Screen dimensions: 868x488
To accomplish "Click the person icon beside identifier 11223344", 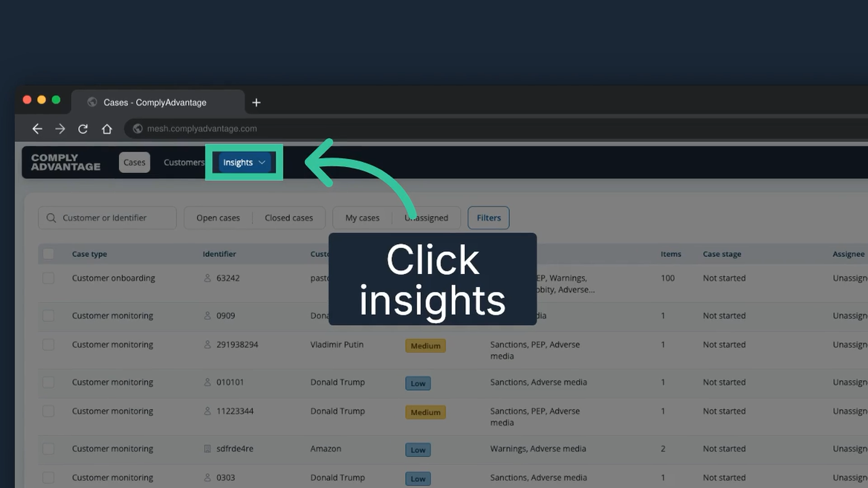I will click(208, 411).
